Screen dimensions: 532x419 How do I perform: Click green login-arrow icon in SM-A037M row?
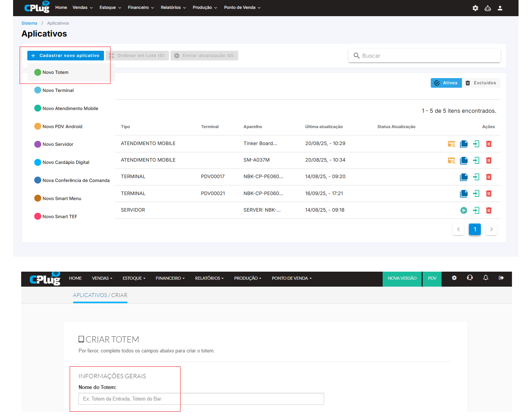(x=476, y=160)
